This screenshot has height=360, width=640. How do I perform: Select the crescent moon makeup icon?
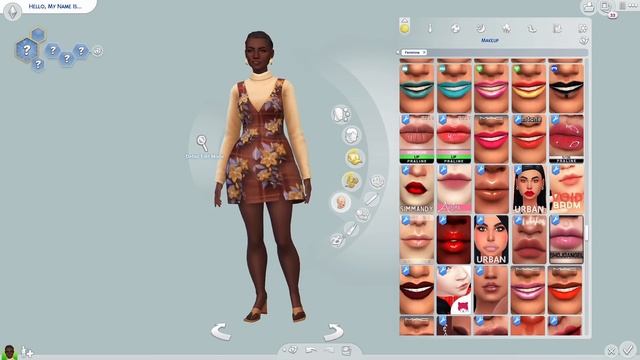[481, 28]
